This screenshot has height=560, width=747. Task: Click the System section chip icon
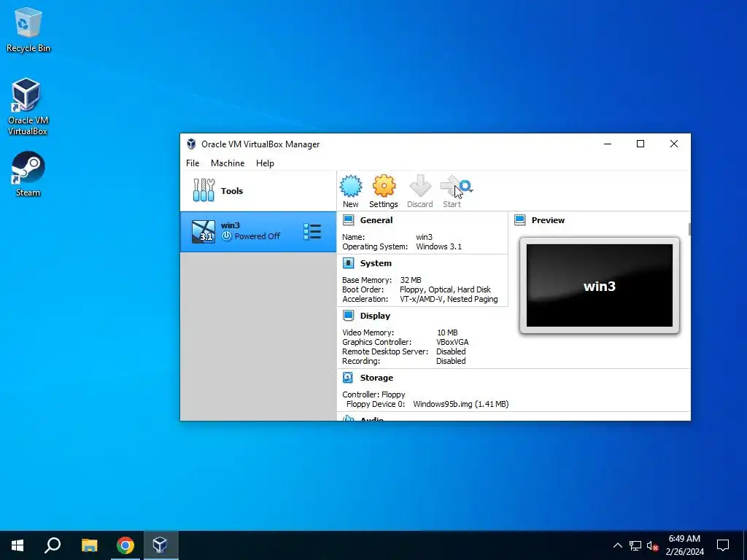tap(348, 262)
